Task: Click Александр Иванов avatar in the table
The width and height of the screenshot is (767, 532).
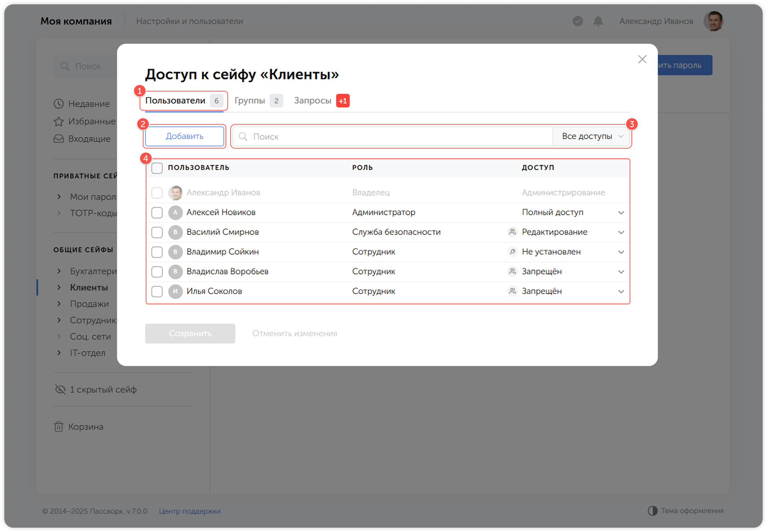Action: point(175,193)
